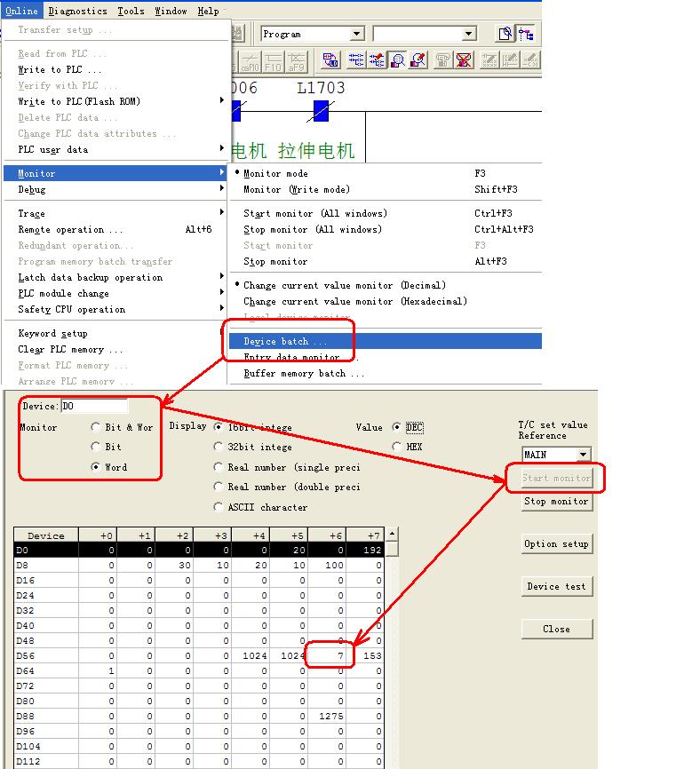The width and height of the screenshot is (700, 769).
Task: Activate the Monitor mode magnifier icon
Action: (398, 60)
